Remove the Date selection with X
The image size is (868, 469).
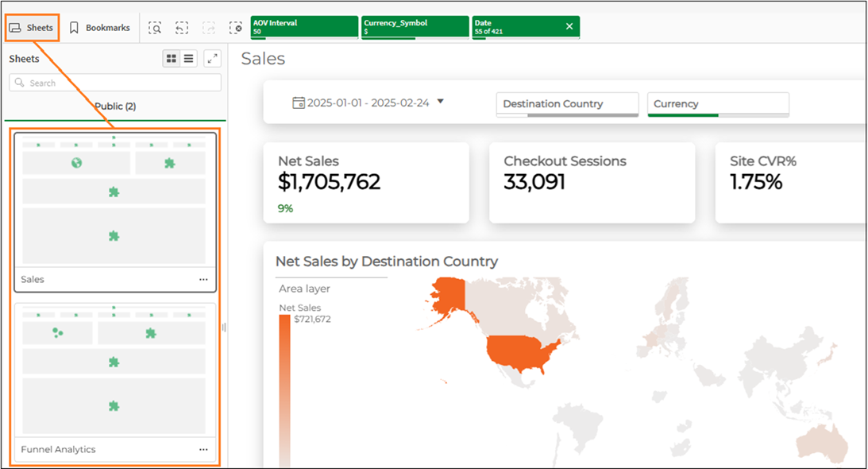tap(569, 26)
